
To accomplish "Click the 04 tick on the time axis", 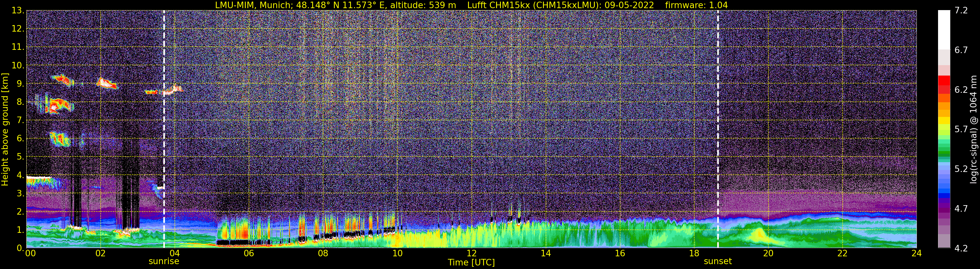I will coord(175,253).
